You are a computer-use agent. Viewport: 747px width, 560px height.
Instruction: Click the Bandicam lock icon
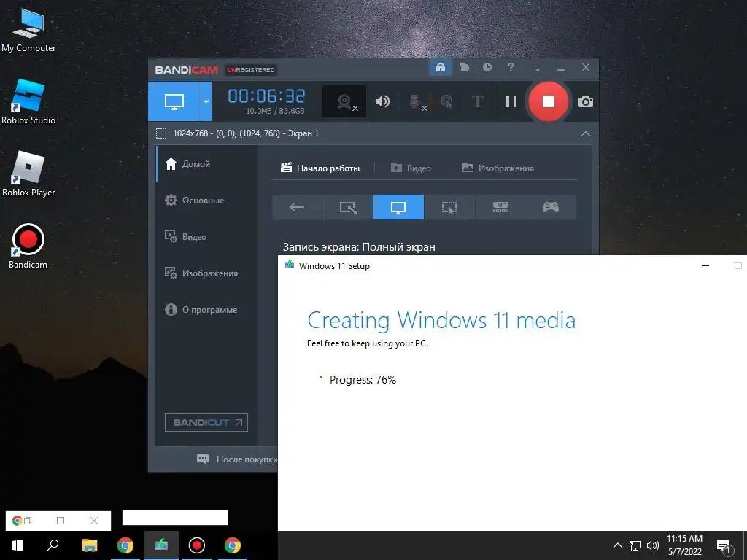point(441,68)
